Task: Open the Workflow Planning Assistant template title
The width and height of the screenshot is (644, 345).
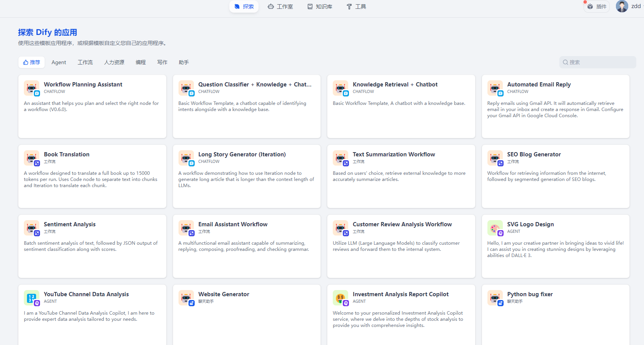Action: click(83, 85)
